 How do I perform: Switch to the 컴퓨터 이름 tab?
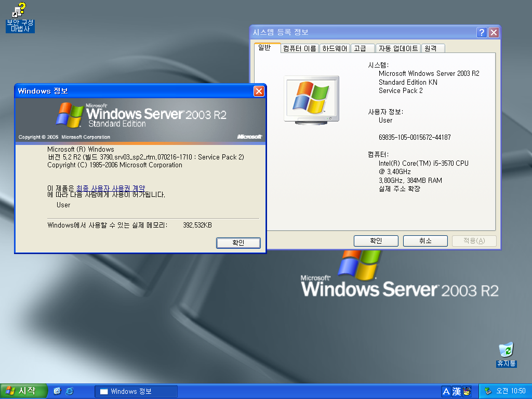[300, 48]
